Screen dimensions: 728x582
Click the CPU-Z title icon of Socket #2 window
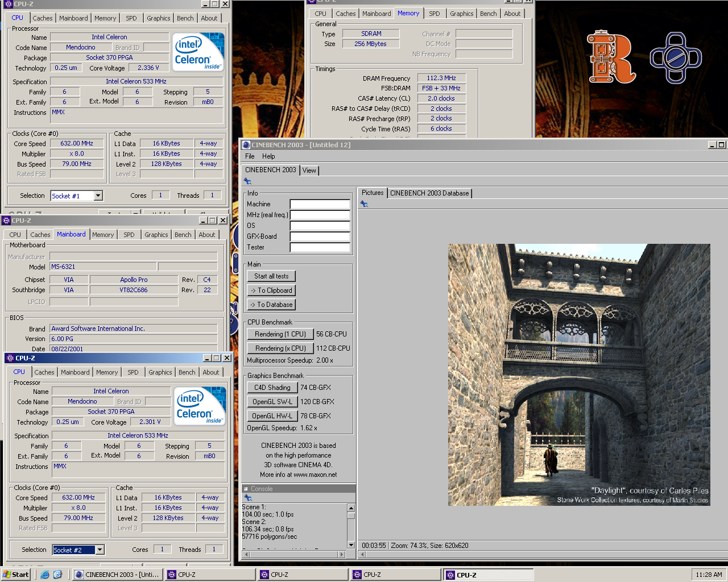10,358
